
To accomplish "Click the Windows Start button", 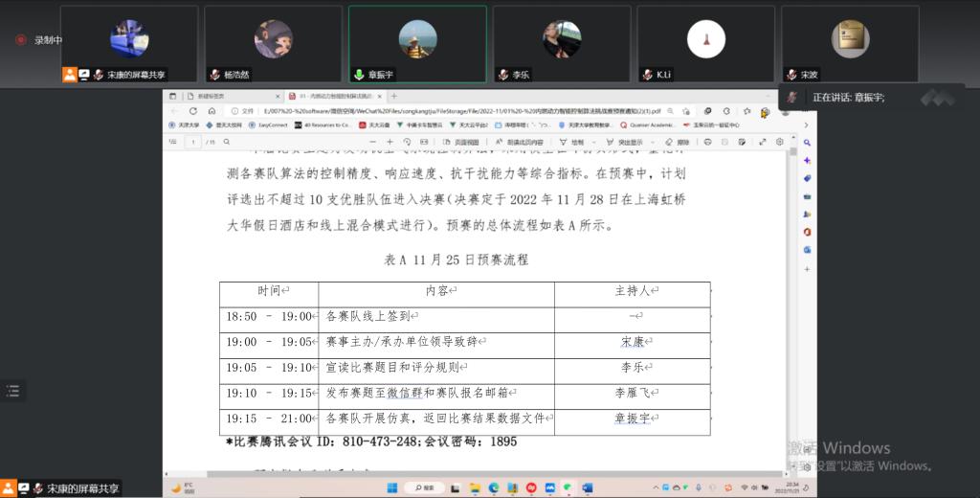I will [391, 487].
